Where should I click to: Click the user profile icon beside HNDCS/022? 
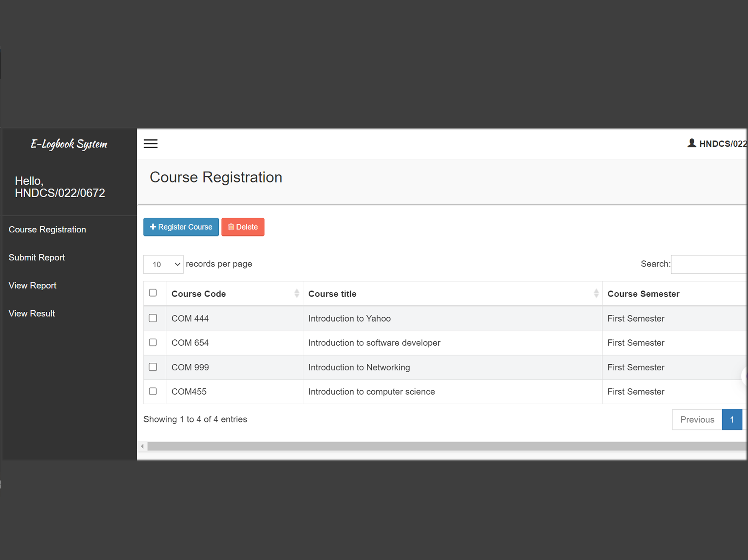click(692, 143)
